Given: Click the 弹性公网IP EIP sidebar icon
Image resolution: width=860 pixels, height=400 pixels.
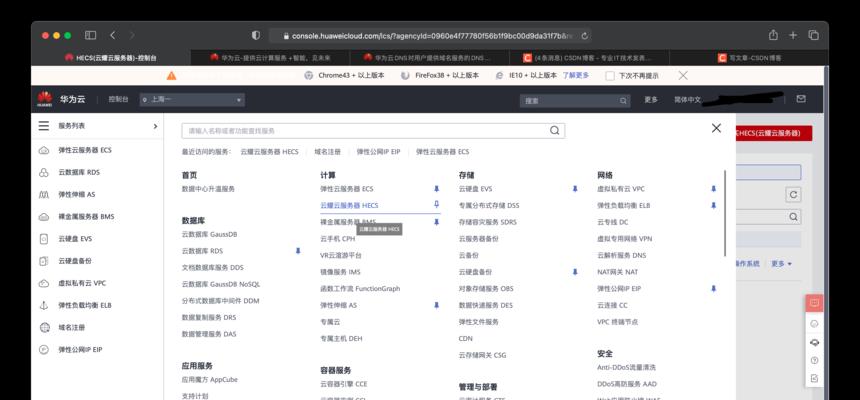Looking at the screenshot, I should pos(44,350).
